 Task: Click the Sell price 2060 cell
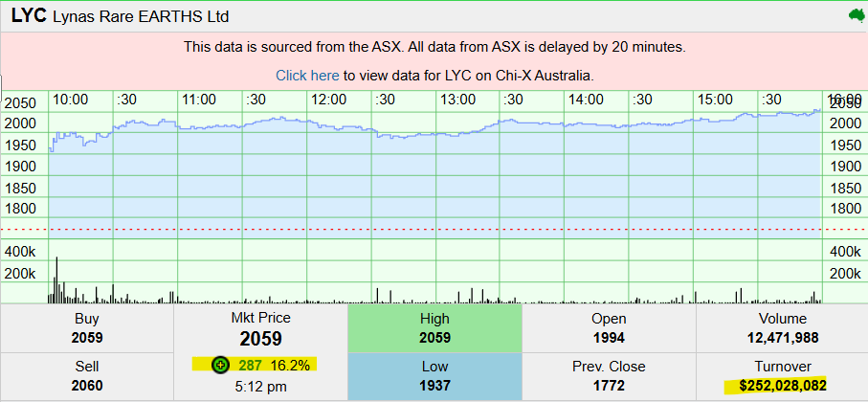(x=87, y=376)
